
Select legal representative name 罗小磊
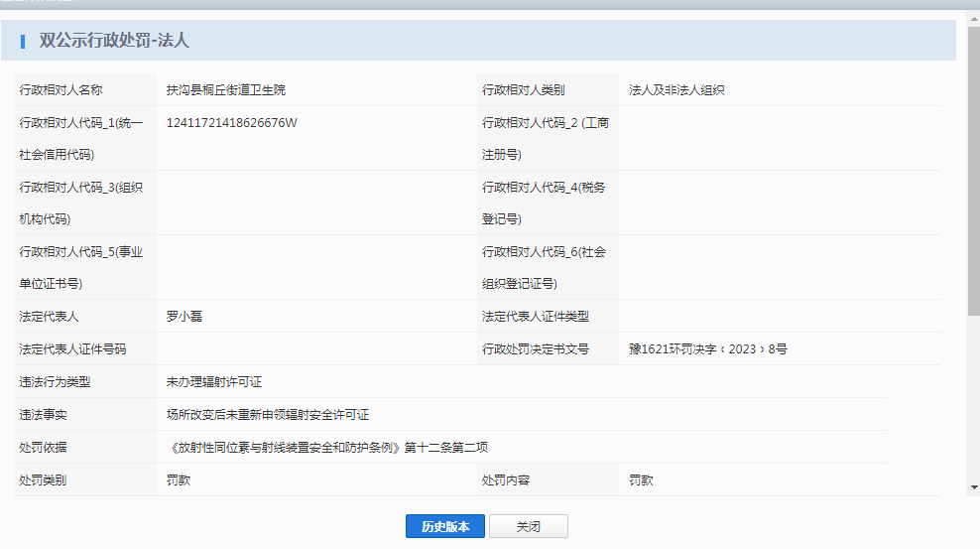(184, 317)
